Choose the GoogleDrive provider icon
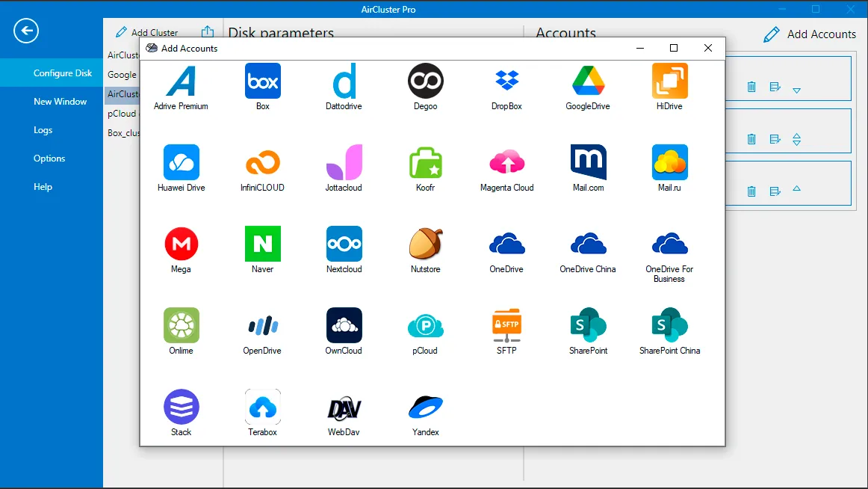The width and height of the screenshot is (868, 489). tap(588, 81)
